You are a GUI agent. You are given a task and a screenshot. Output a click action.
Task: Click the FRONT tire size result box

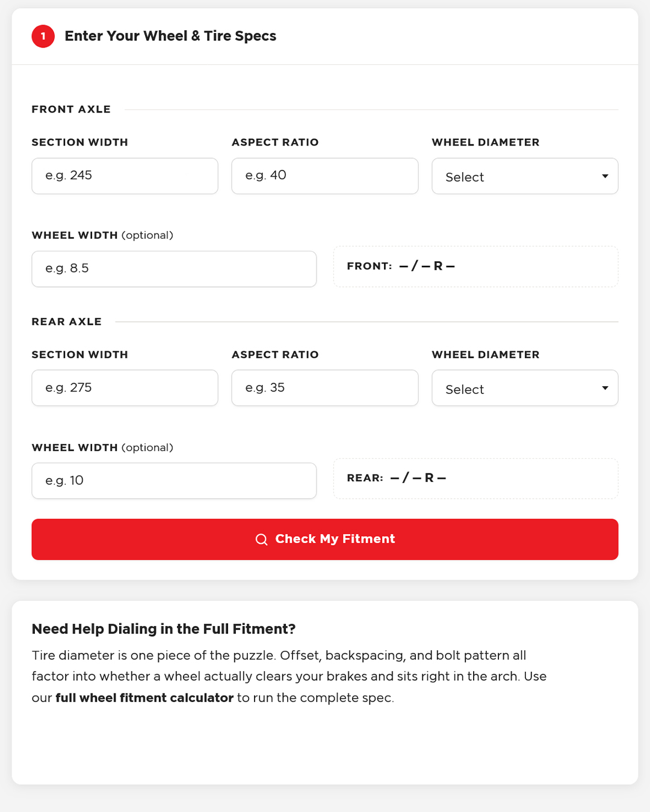click(475, 266)
